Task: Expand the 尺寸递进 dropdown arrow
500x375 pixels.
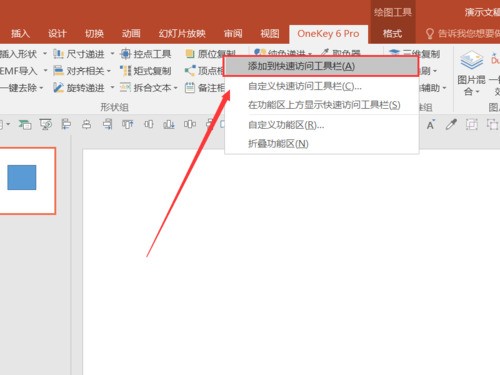Action: pyautogui.click(x=112, y=53)
